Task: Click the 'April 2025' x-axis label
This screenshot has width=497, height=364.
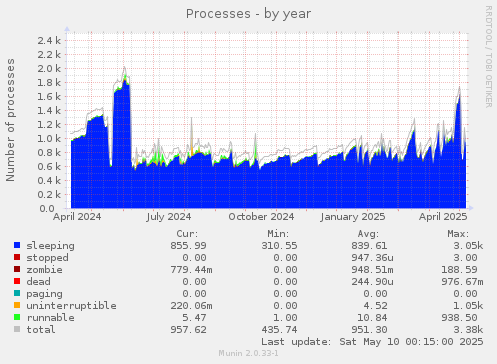Action: [x=443, y=217]
